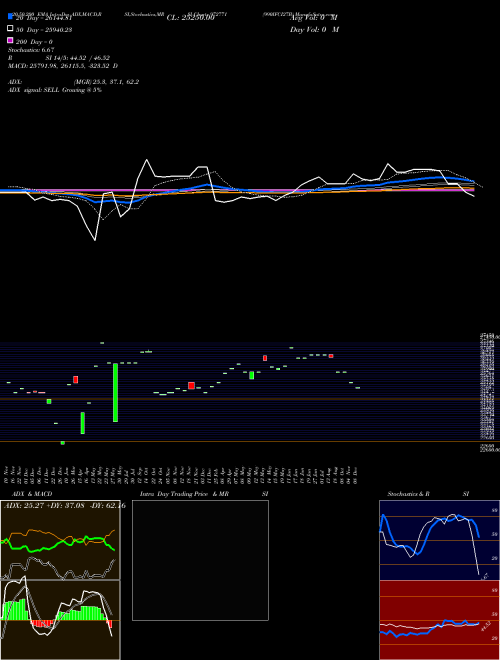The height and width of the screenshot is (660, 500).
Task: Open the red RSI chart panel
Action: pyautogui.click(x=439, y=620)
